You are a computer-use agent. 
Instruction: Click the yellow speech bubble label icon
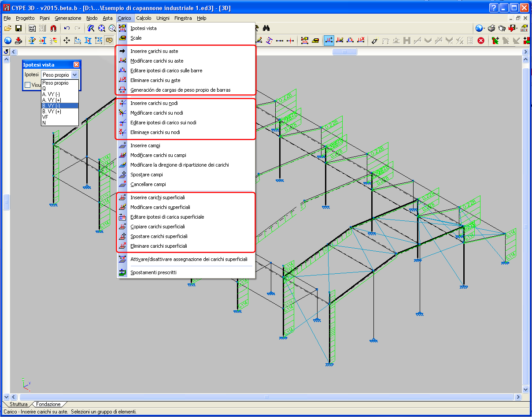[x=109, y=41]
